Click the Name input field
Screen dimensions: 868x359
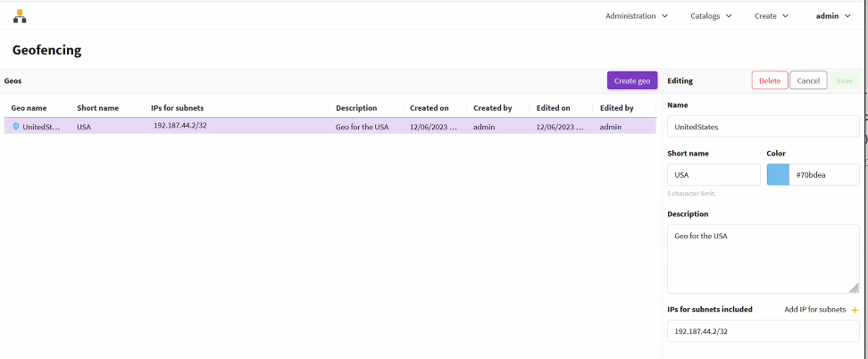(763, 127)
